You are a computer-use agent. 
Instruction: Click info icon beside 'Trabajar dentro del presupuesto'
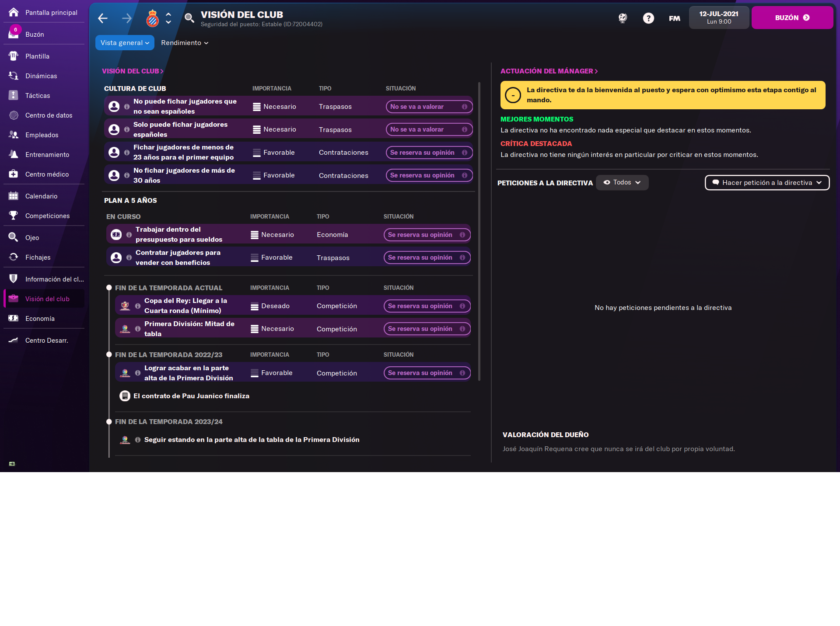(x=129, y=235)
